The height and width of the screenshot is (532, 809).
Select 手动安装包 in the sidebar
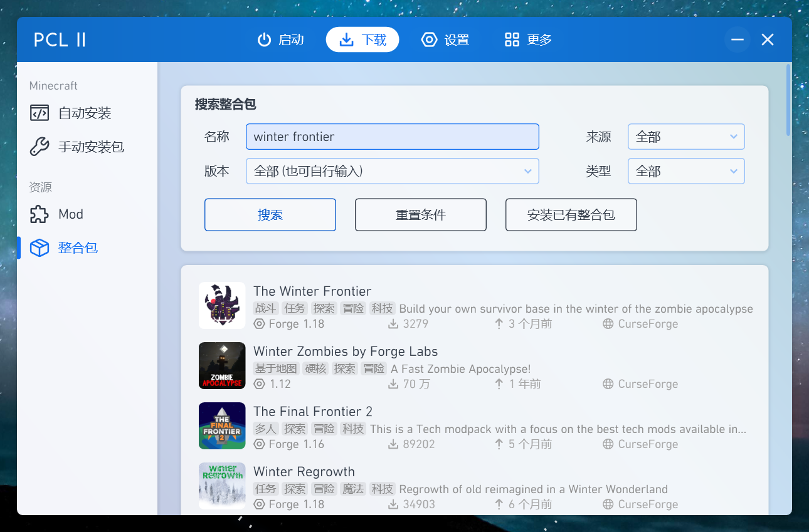87,147
